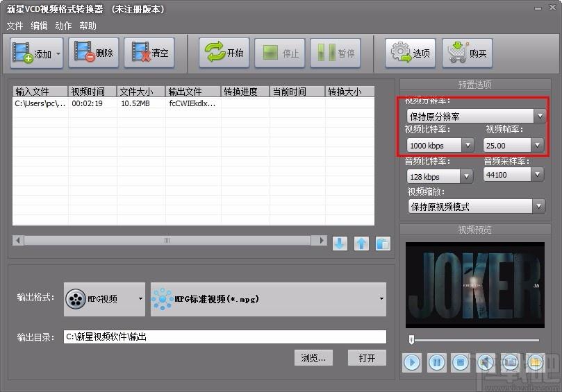Click the 视频时间 column header

coord(92,92)
